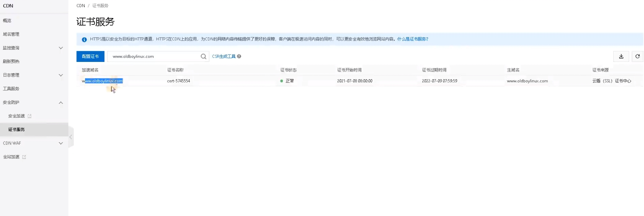The width and height of the screenshot is (644, 216).
Task: Expand the 日志管理 menu
Action: [x=61, y=75]
